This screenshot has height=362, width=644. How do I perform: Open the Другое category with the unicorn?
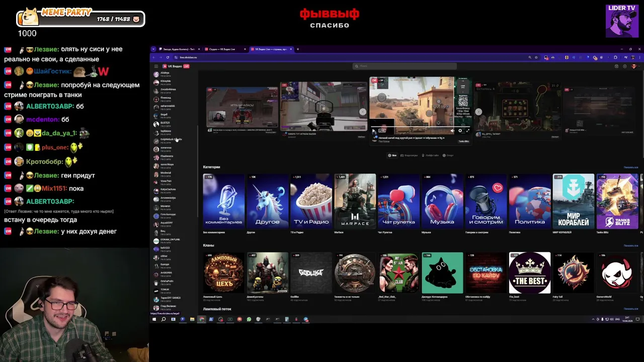(x=267, y=201)
